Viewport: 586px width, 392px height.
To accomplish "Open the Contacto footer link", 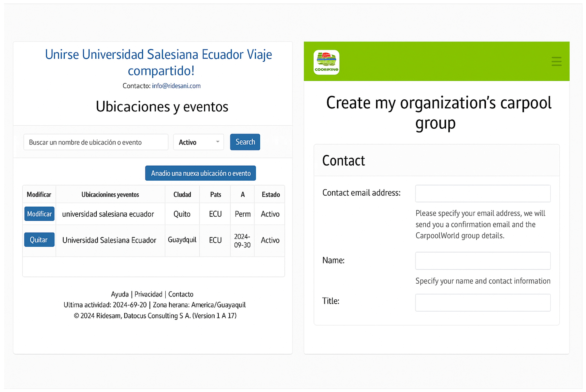I will point(181,294).
